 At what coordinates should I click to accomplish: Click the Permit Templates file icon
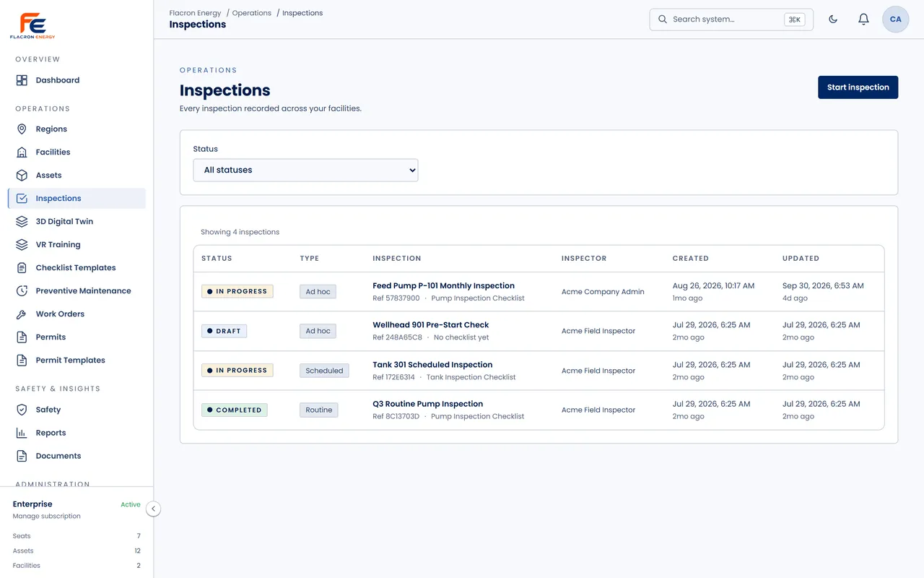[22, 361]
